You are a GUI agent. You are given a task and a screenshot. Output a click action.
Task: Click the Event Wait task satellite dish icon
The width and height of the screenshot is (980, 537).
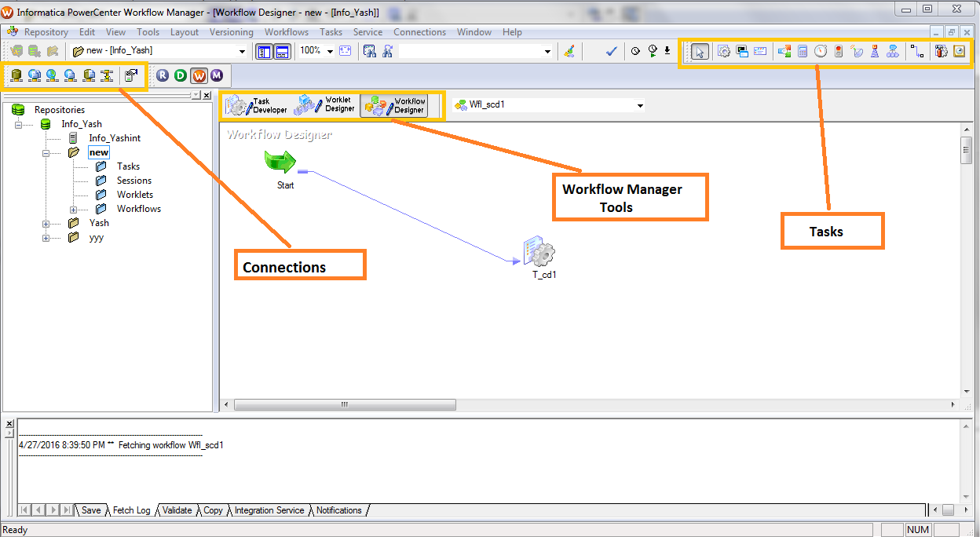pyautogui.click(x=857, y=52)
